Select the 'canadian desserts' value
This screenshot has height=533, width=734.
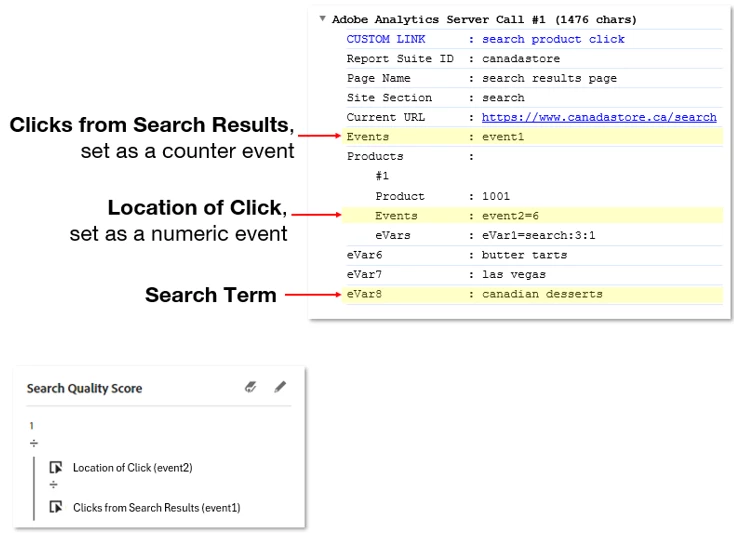[x=542, y=294]
